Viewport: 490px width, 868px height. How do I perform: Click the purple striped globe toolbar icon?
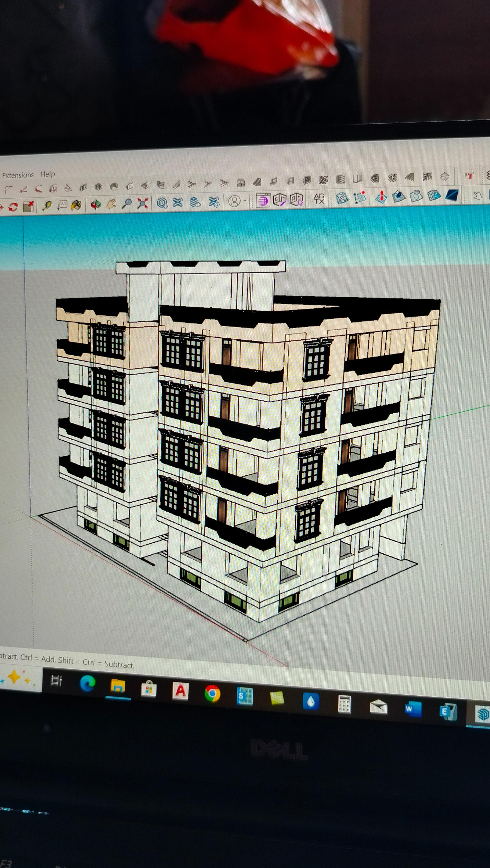(263, 201)
